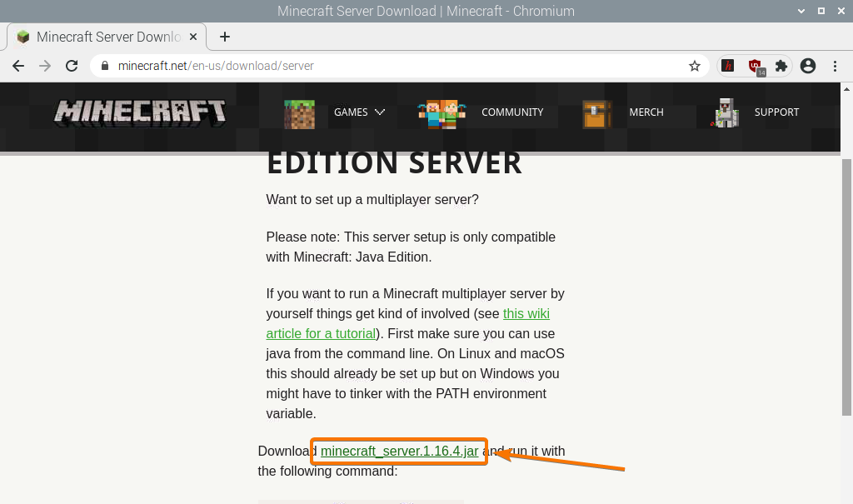
Task: Click the Steve and Alex Community icon
Action: (441, 113)
